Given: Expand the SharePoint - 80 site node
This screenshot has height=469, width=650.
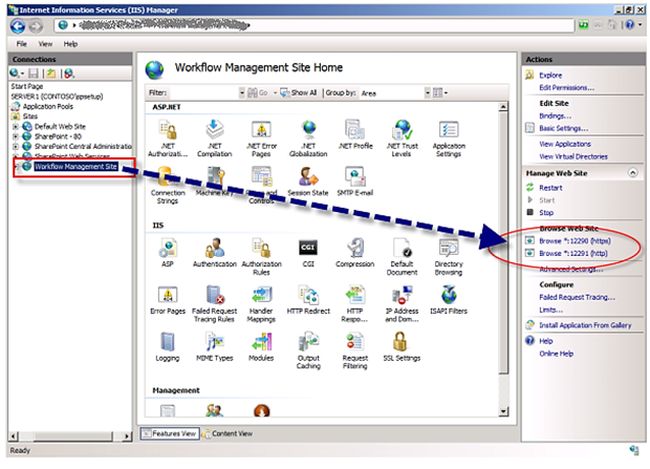Looking at the screenshot, I should click(x=15, y=136).
